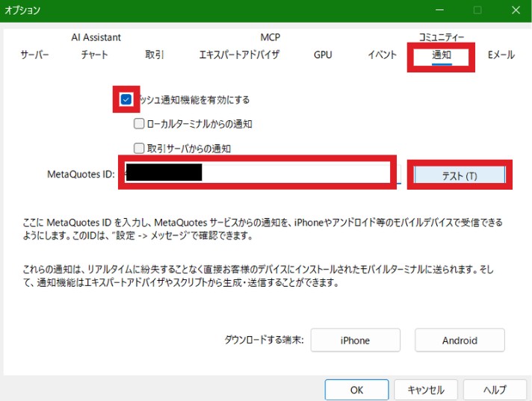The image size is (532, 401).
Task: Click the MetaQuotes ID: label
Action: 81,174
